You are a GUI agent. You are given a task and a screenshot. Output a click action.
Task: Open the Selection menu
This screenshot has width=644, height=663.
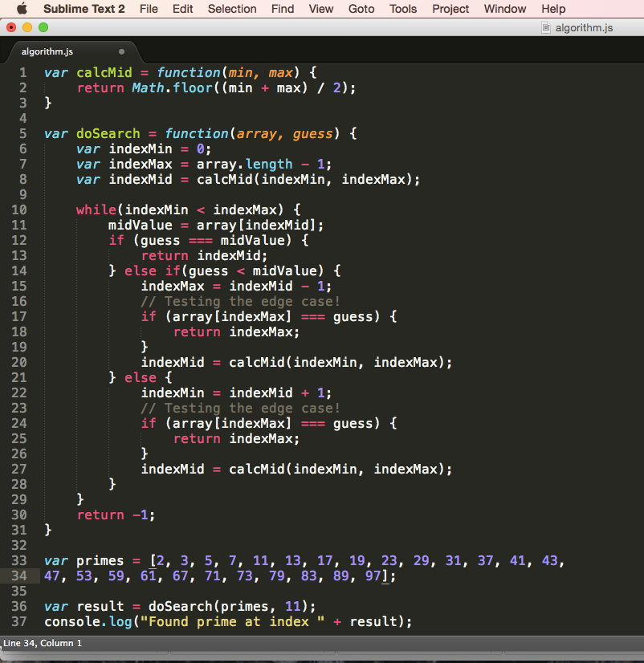[232, 9]
